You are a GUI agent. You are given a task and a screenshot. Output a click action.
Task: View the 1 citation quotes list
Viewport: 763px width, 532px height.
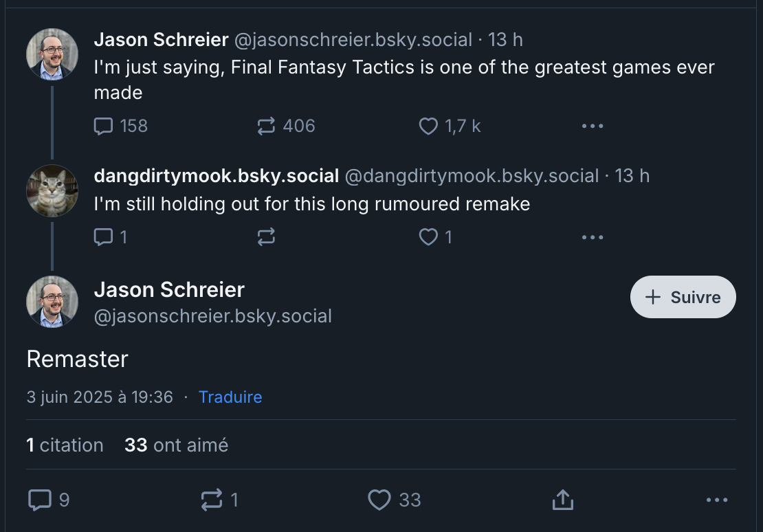click(65, 445)
